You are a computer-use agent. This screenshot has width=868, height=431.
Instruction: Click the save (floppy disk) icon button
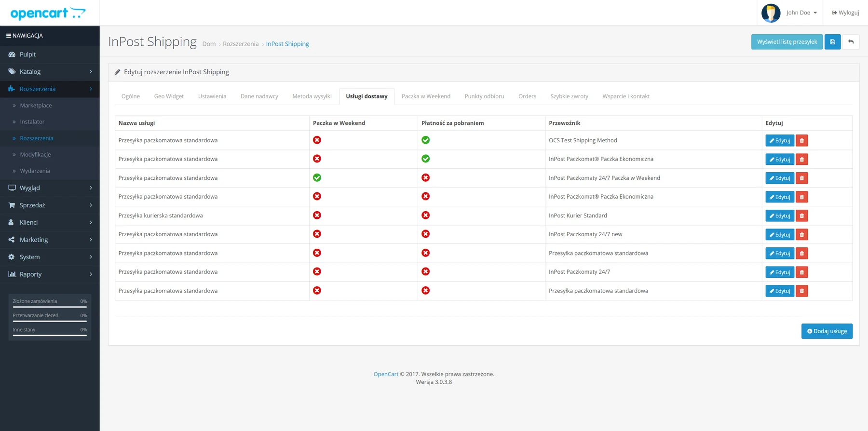click(832, 42)
